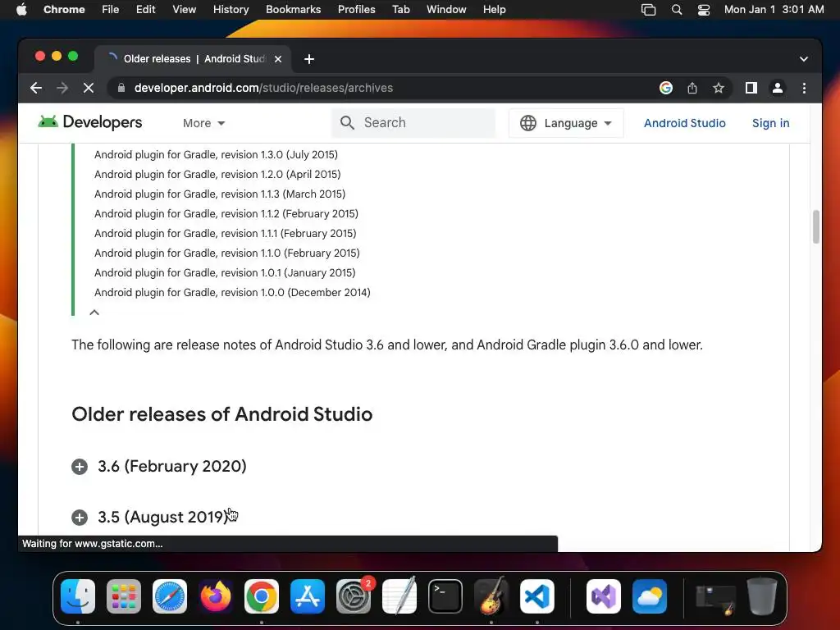Open Visual Studio from the dock
The image size is (840, 630).
(x=604, y=596)
